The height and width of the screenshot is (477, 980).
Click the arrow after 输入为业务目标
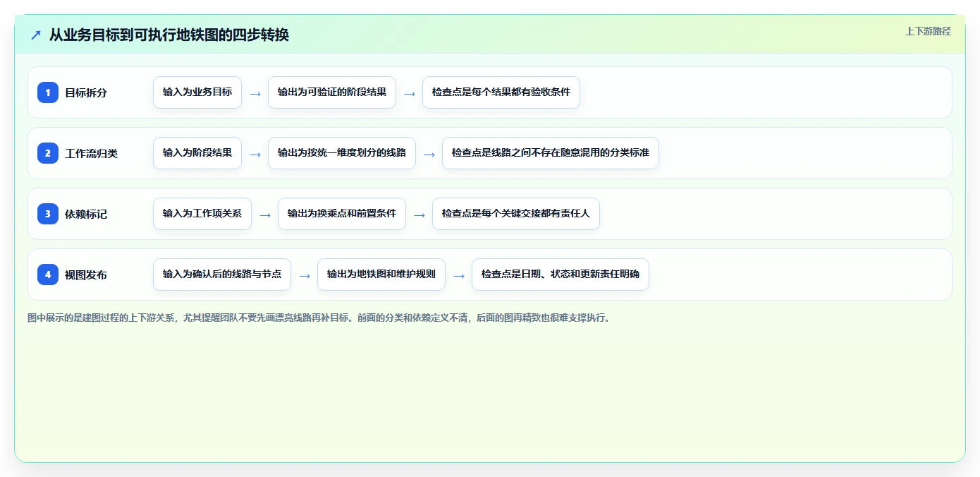(x=255, y=93)
